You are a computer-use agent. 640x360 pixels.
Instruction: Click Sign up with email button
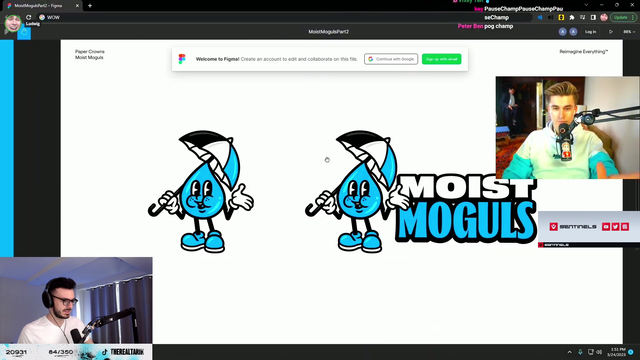pos(441,59)
